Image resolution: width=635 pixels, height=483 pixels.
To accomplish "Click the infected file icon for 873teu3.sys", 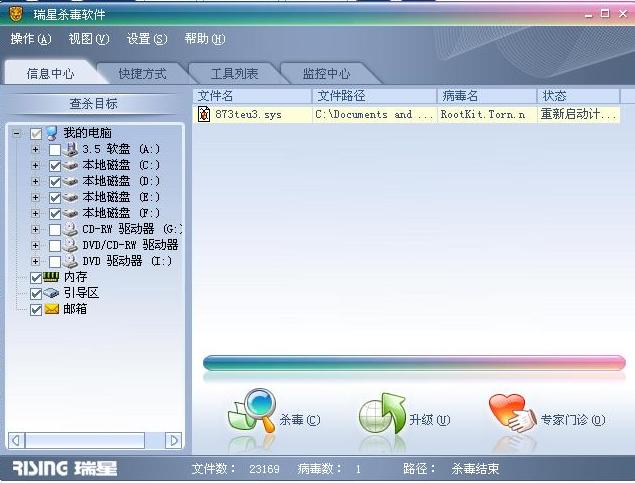I will [x=204, y=114].
